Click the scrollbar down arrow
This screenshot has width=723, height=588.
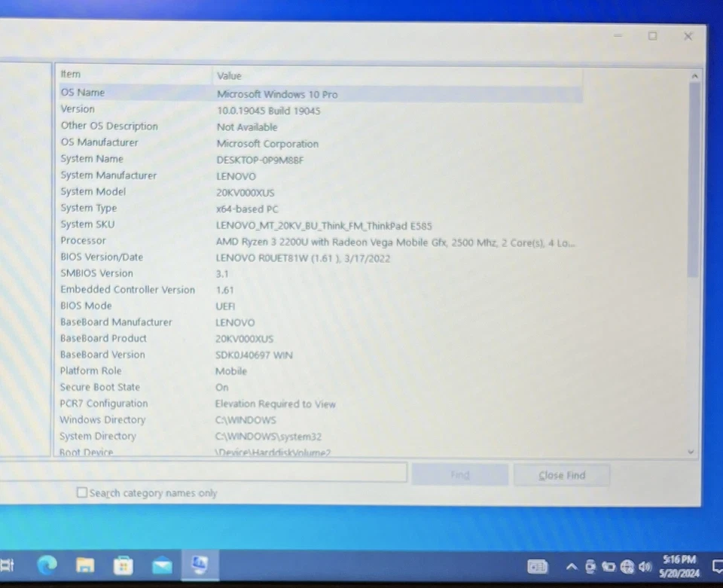pyautogui.click(x=691, y=452)
